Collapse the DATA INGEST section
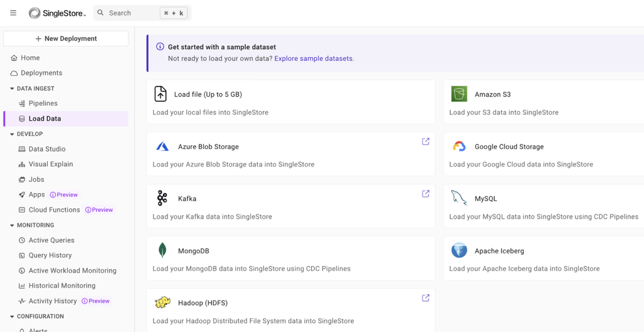 coord(32,88)
